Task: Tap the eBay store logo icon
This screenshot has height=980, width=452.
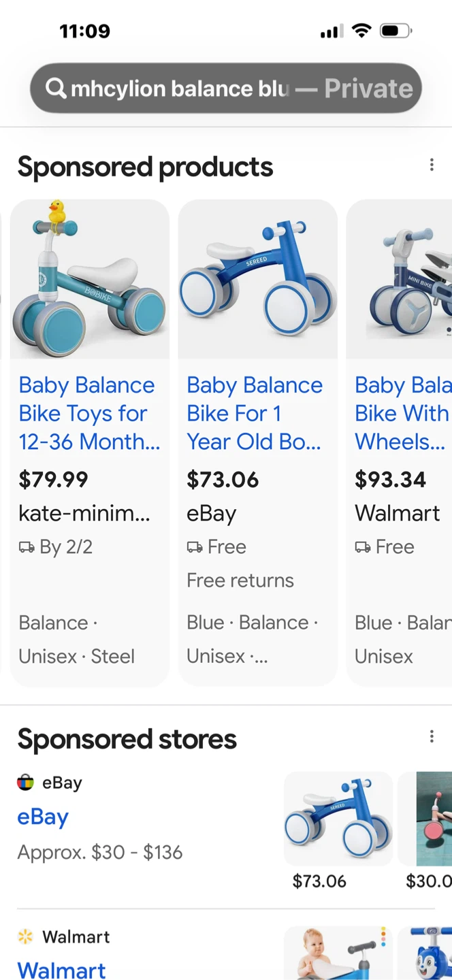Action: [25, 783]
